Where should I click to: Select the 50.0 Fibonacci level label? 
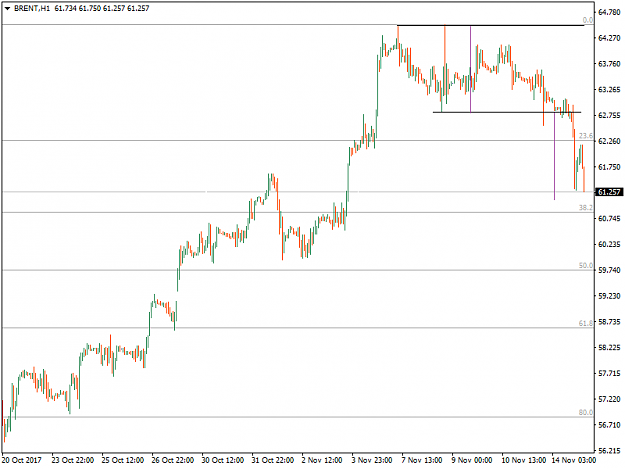(586, 265)
